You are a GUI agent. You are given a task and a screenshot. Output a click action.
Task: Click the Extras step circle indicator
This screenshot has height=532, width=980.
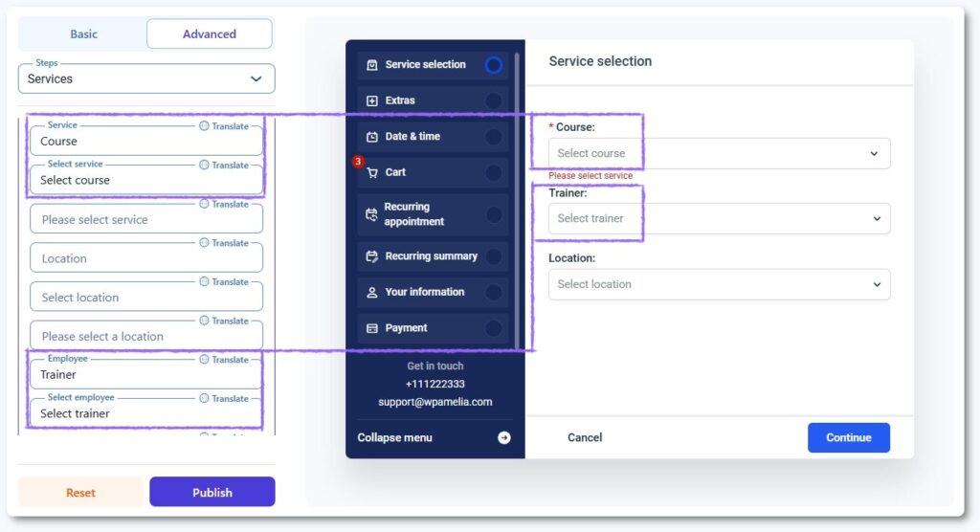pyautogui.click(x=493, y=100)
